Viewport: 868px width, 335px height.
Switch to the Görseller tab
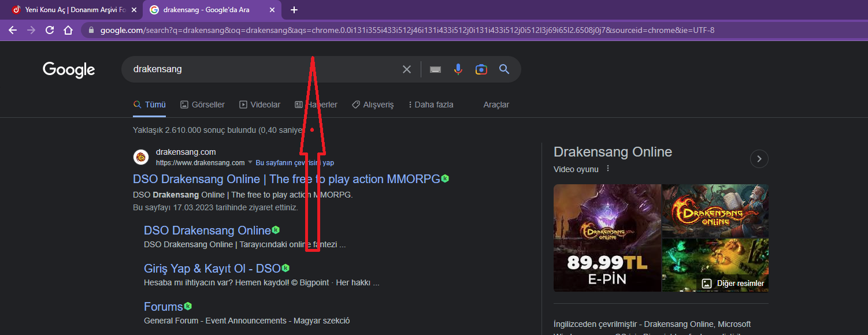point(202,105)
